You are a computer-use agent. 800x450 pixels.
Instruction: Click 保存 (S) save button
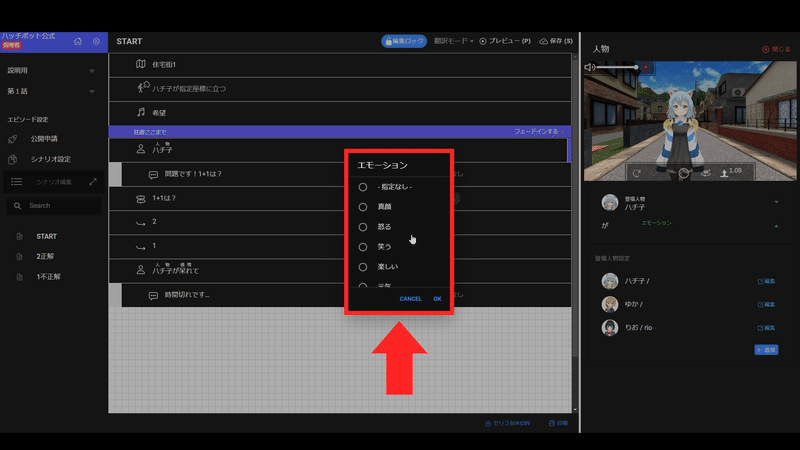tap(556, 41)
